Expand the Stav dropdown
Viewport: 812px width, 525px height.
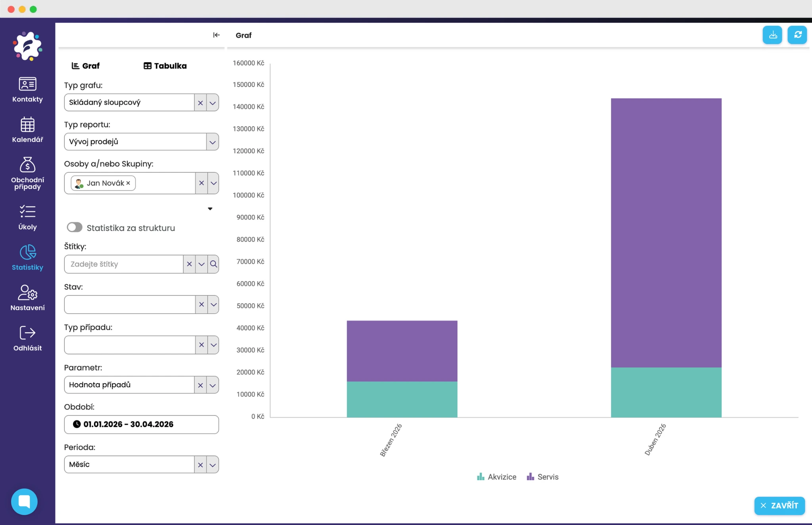213,305
